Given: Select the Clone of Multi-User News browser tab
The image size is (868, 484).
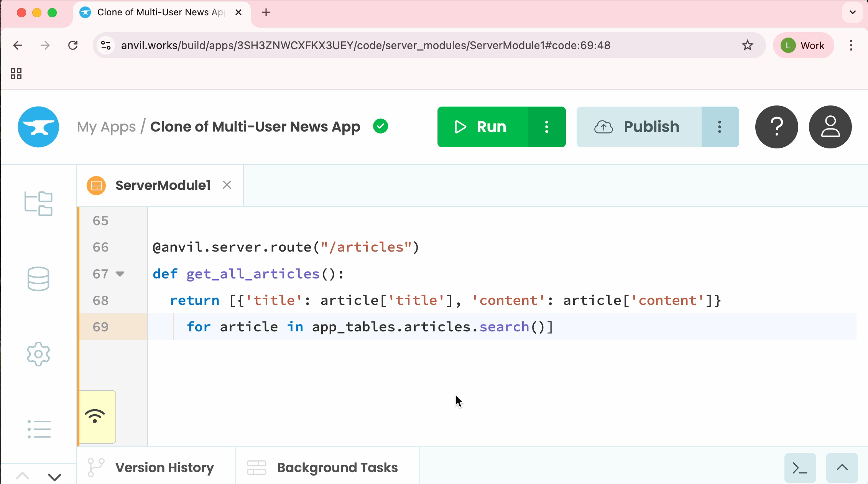Looking at the screenshot, I should click(x=161, y=12).
